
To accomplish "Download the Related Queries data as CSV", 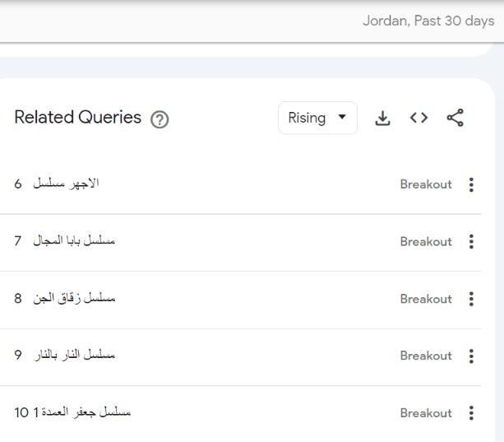I will [382, 119].
